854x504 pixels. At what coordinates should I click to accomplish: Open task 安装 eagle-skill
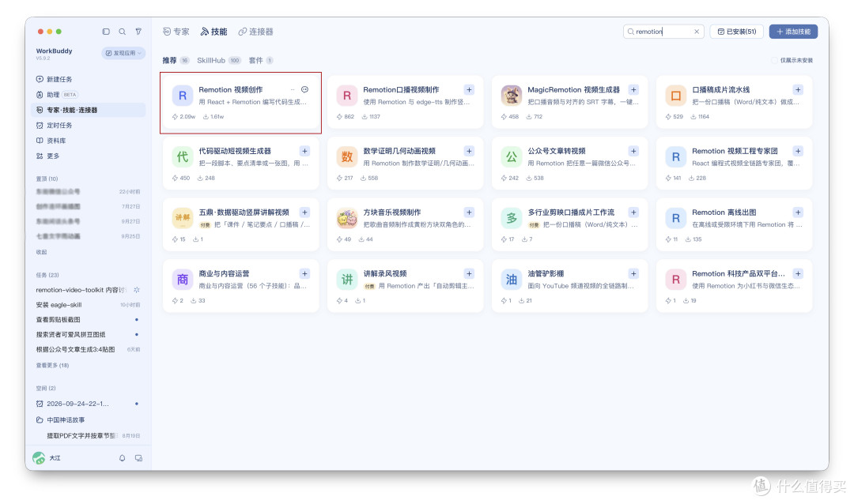tap(89, 305)
